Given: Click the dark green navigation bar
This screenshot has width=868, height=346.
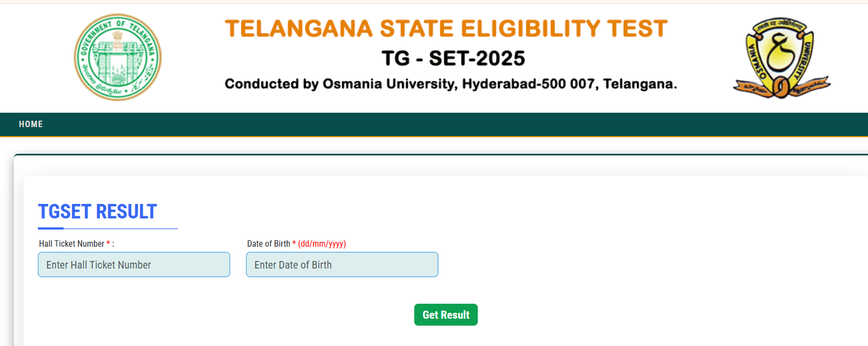Looking at the screenshot, I should (x=434, y=124).
